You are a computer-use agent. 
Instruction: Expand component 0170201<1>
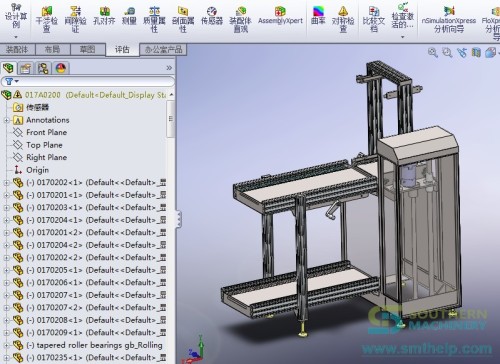[6, 195]
